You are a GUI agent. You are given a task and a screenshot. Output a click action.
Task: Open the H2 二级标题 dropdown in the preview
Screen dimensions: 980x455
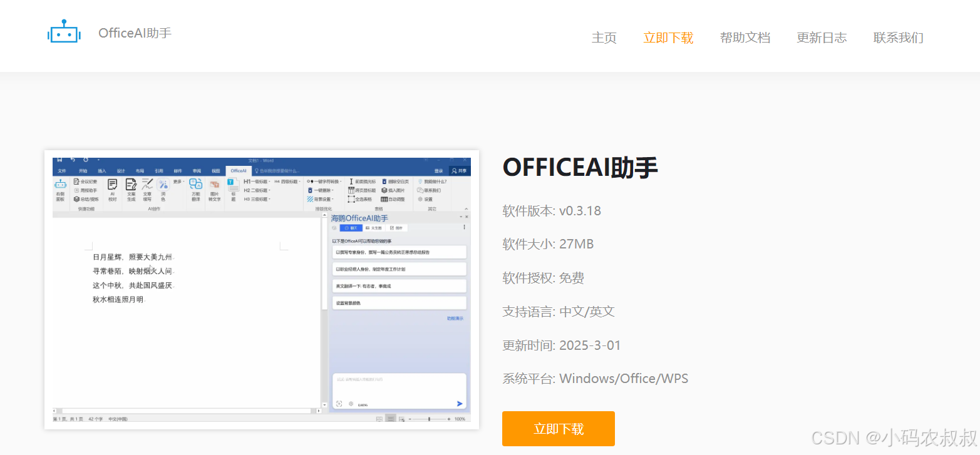[257, 190]
